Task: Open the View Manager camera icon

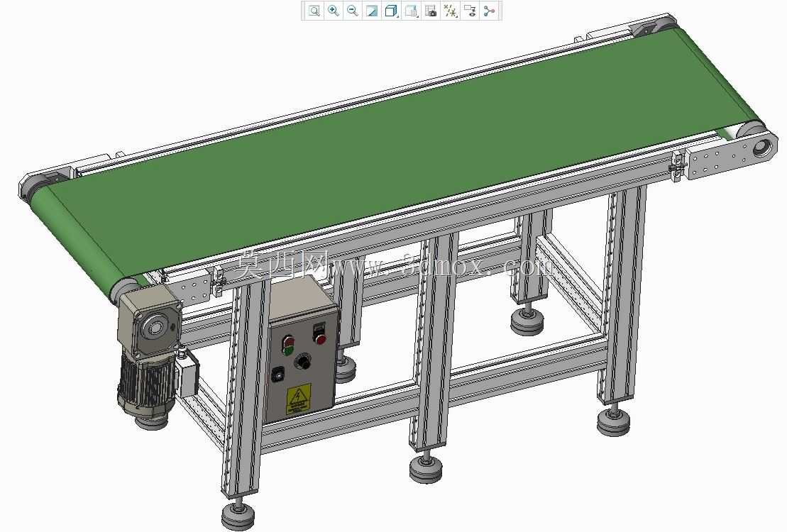Action: tap(431, 11)
